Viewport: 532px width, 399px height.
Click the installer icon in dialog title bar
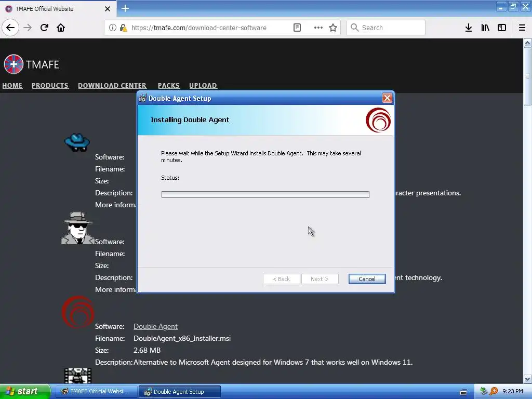pos(143,98)
